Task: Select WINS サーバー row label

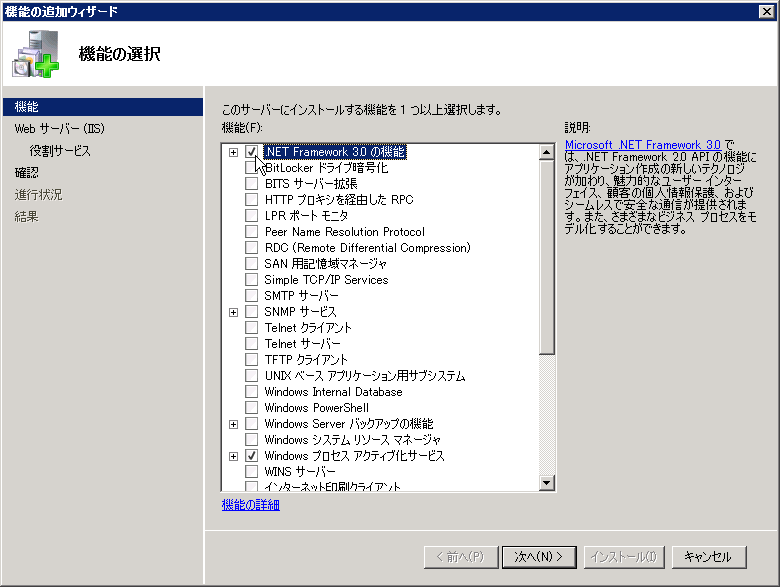Action: click(x=300, y=471)
